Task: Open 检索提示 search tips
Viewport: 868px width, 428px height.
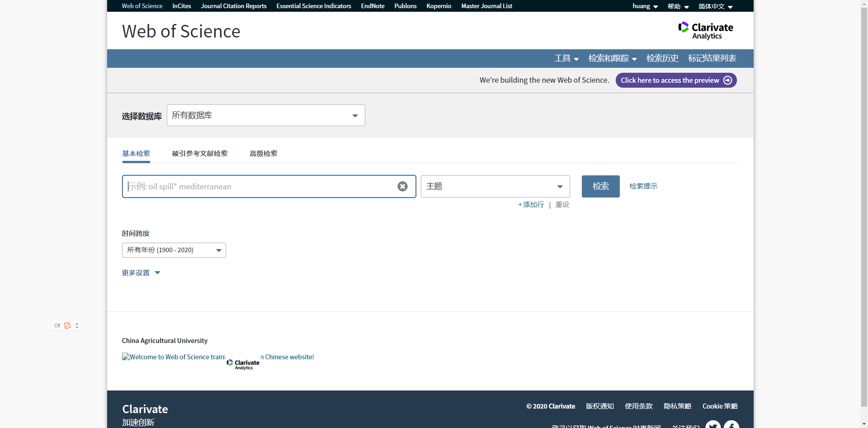Action: point(643,186)
